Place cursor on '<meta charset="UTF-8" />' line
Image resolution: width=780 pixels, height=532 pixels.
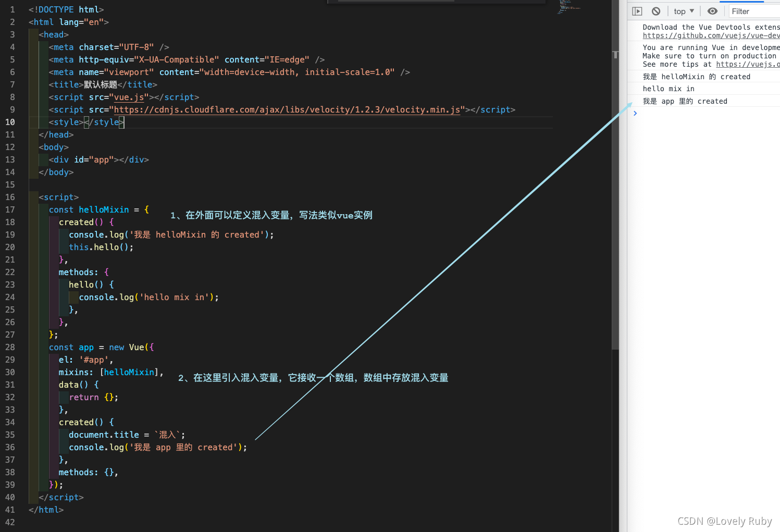109,47
